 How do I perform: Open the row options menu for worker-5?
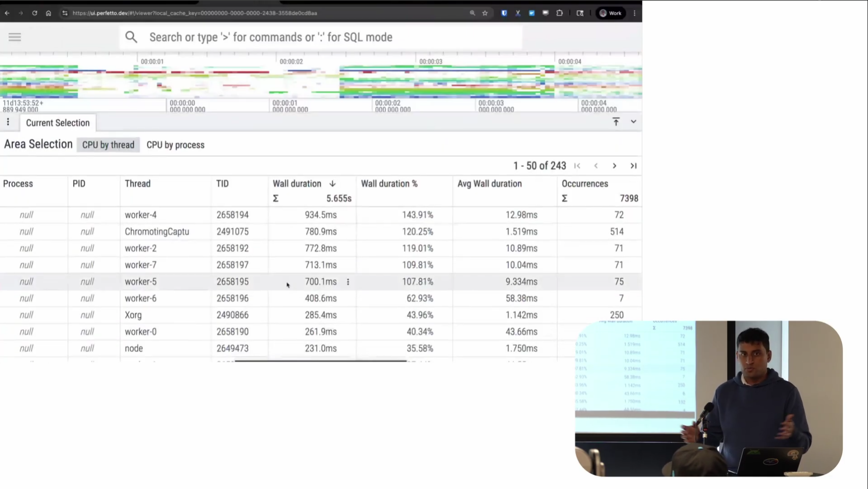point(348,282)
